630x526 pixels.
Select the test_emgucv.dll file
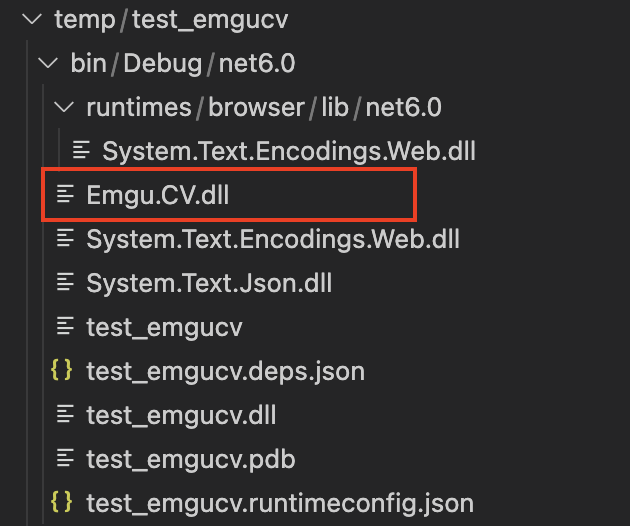[182, 415]
